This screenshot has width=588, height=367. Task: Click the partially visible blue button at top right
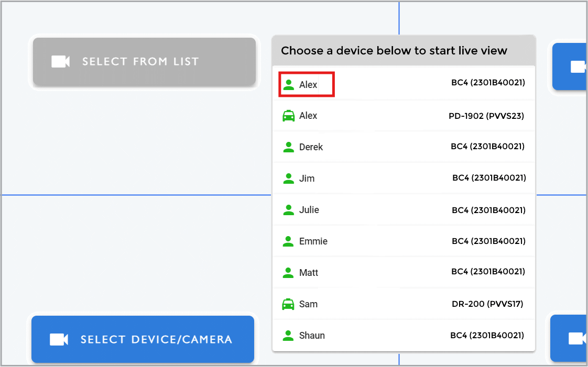pyautogui.click(x=570, y=66)
